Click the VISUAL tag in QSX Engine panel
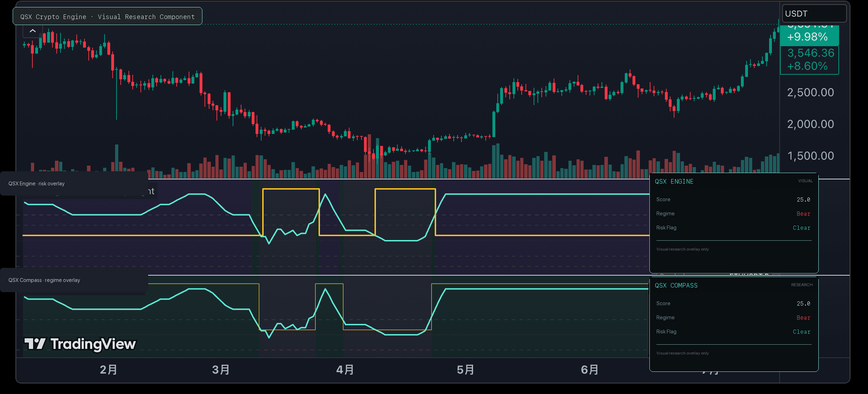This screenshot has height=394, width=868. tap(805, 181)
